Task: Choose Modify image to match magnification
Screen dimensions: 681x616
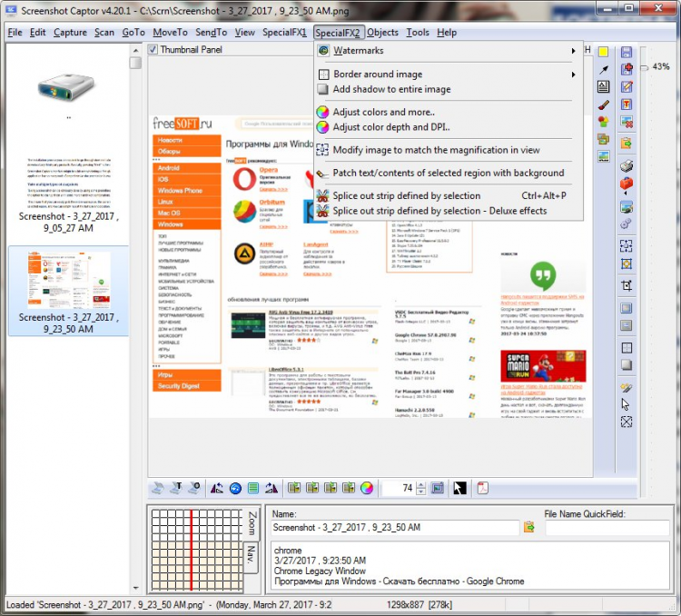Action: (448, 150)
